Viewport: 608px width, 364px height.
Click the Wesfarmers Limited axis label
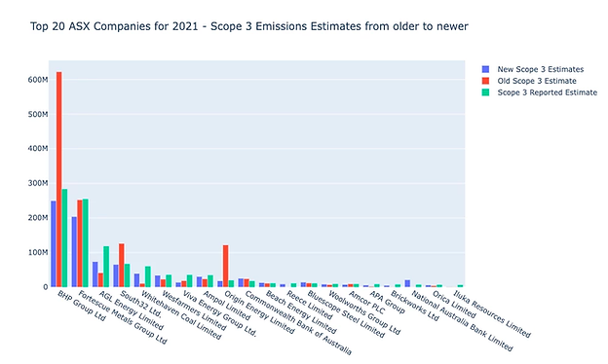pos(194,310)
